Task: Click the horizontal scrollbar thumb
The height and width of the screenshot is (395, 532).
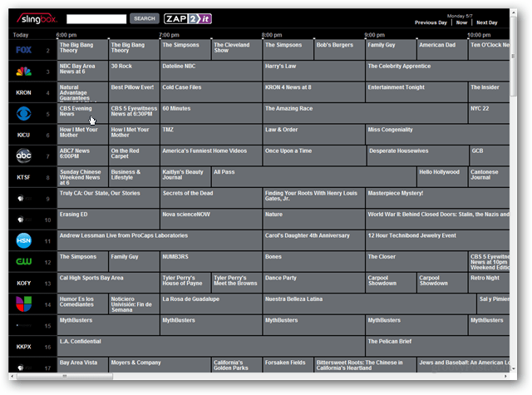Action: point(65,376)
